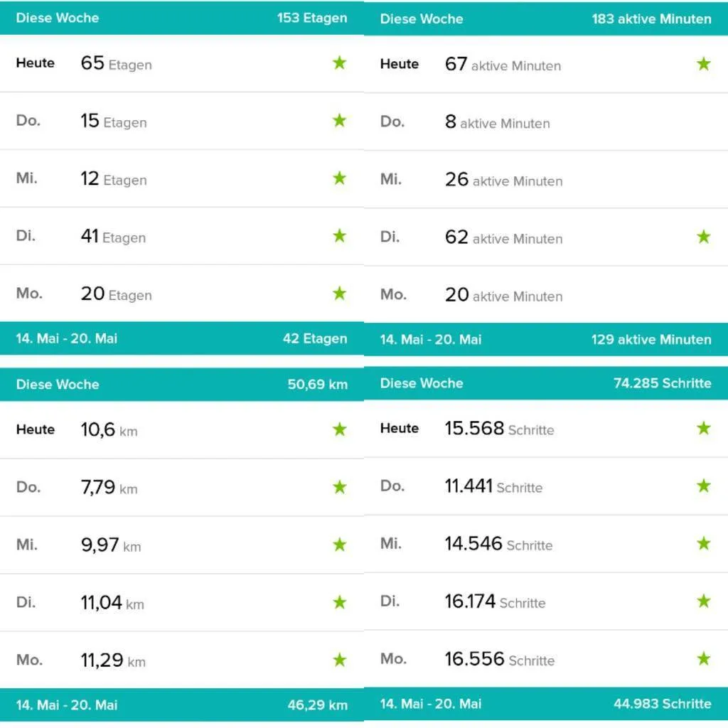Expand the 46,29 km previous week bar
The width and height of the screenshot is (728, 728).
[182, 705]
